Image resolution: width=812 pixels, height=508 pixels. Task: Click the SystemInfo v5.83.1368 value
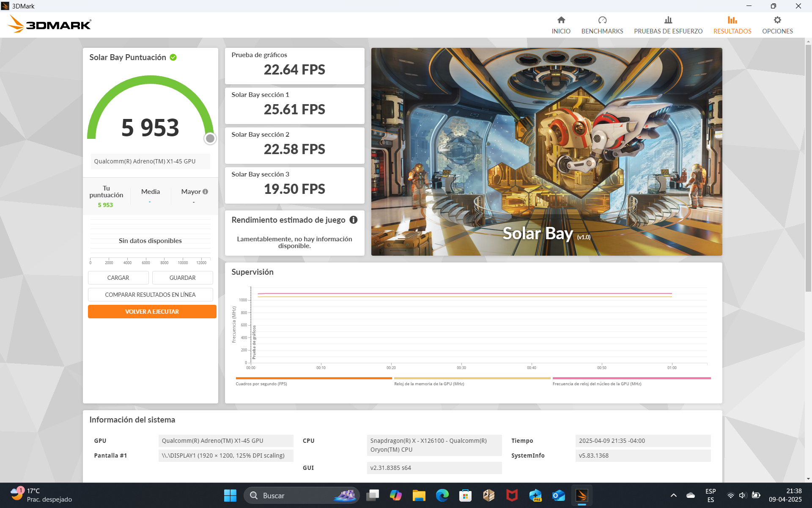(643, 456)
